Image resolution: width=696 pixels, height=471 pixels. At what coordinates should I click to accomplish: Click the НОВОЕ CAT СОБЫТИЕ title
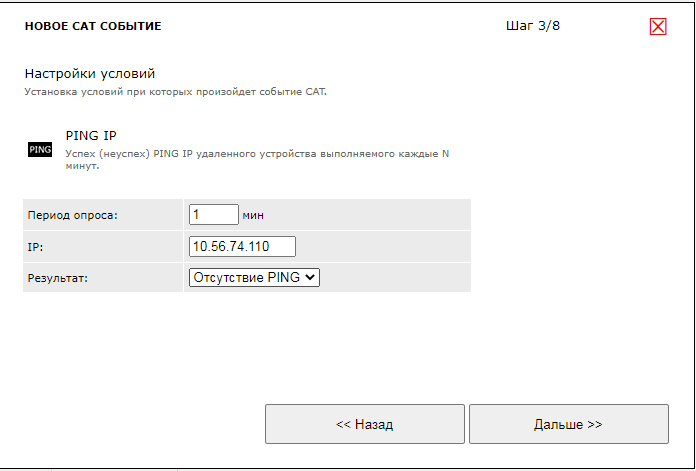click(x=93, y=27)
